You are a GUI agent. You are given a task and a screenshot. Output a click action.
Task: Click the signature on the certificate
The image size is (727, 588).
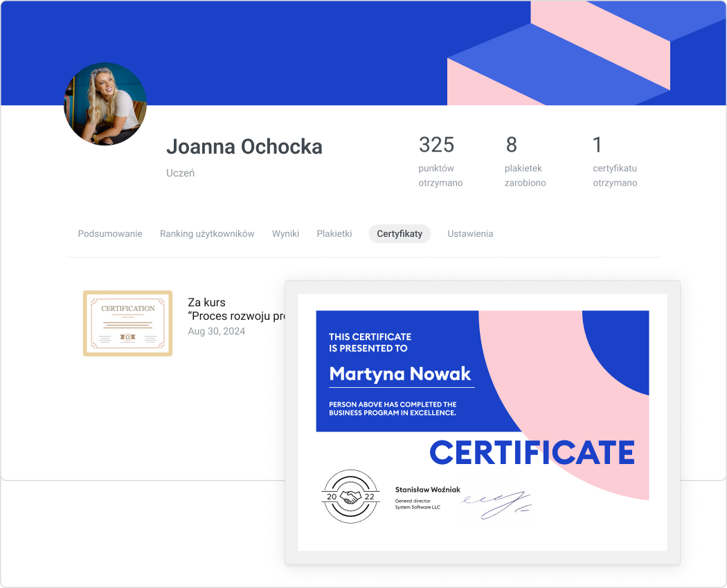click(496, 504)
